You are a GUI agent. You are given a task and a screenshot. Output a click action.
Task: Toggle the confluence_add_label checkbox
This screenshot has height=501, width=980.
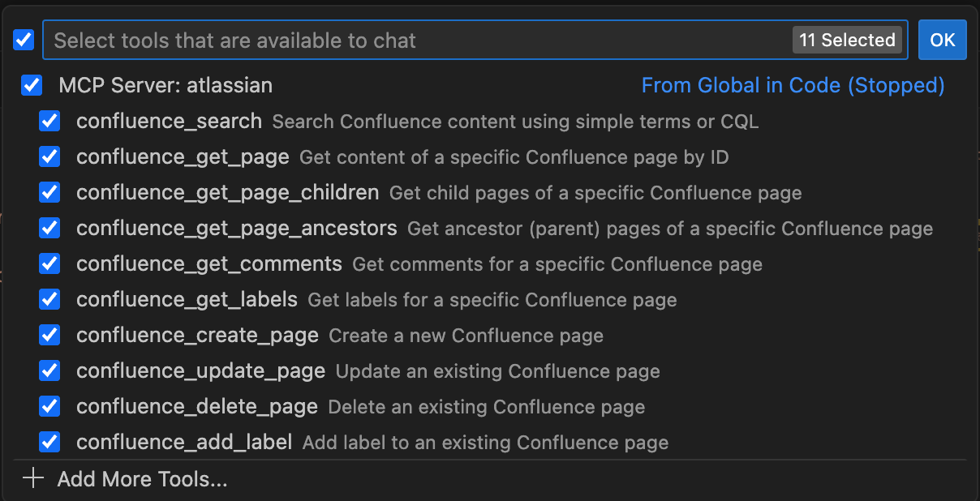pyautogui.click(x=49, y=442)
